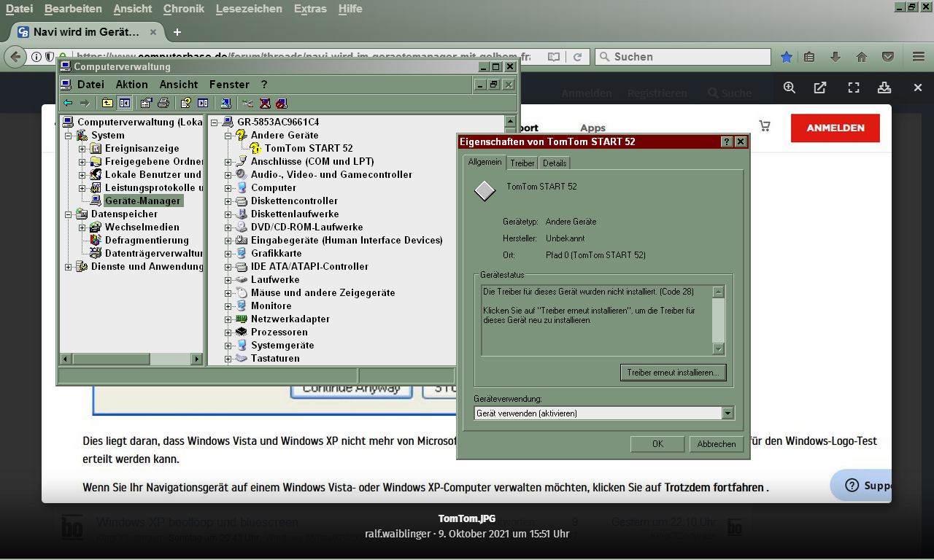Open the image in a new window via lightbox icon
This screenshot has width=934, height=560.
tap(820, 87)
